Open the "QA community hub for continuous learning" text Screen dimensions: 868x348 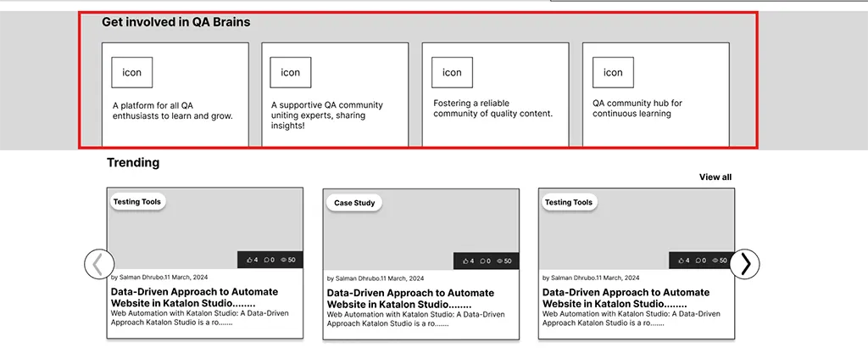[637, 109]
